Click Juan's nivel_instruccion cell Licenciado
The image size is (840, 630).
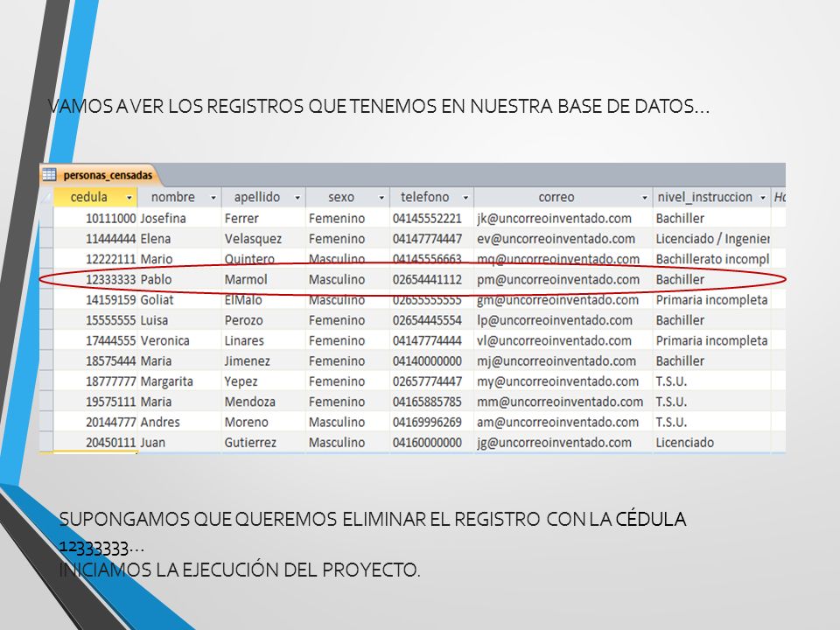pos(711,442)
